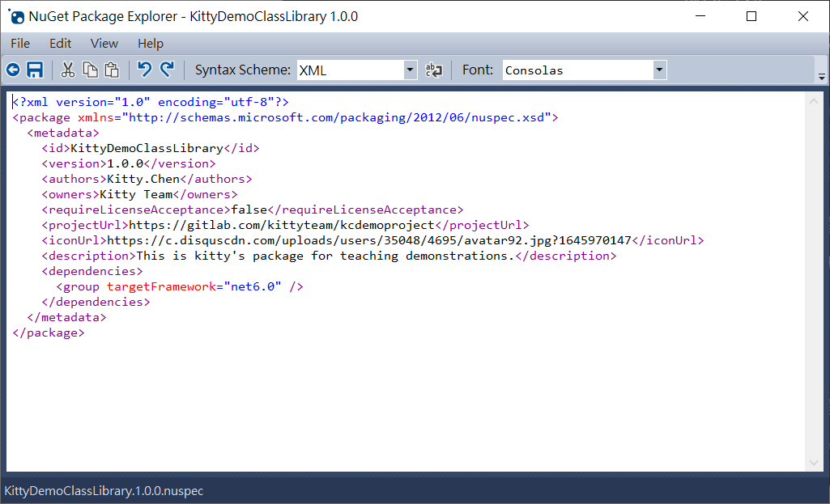Screen dimensions: 830x504
Task: Copy selection using the copy icon
Action: pyautogui.click(x=91, y=70)
